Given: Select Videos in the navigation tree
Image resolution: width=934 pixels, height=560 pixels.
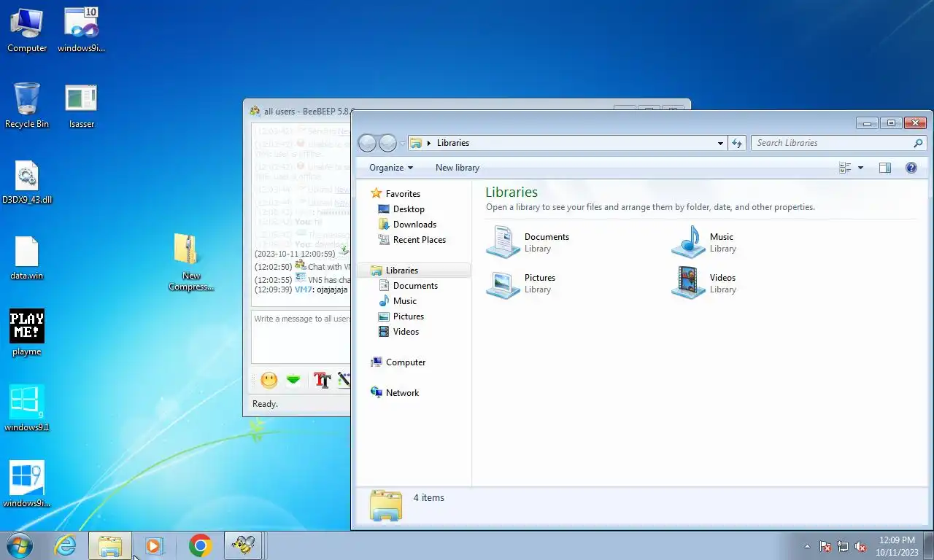Looking at the screenshot, I should pyautogui.click(x=399, y=331).
